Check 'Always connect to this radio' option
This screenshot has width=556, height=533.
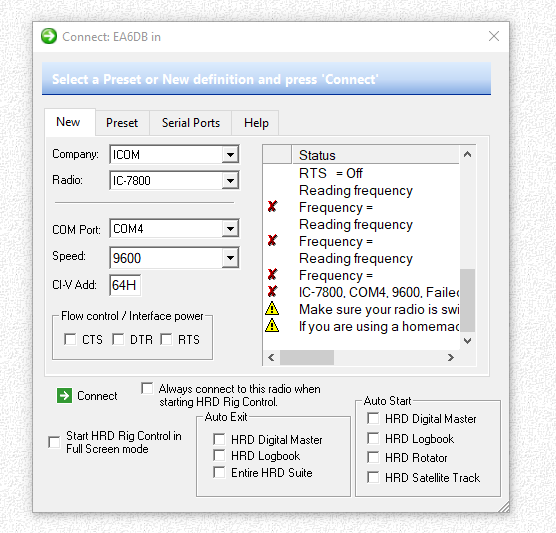[147, 388]
